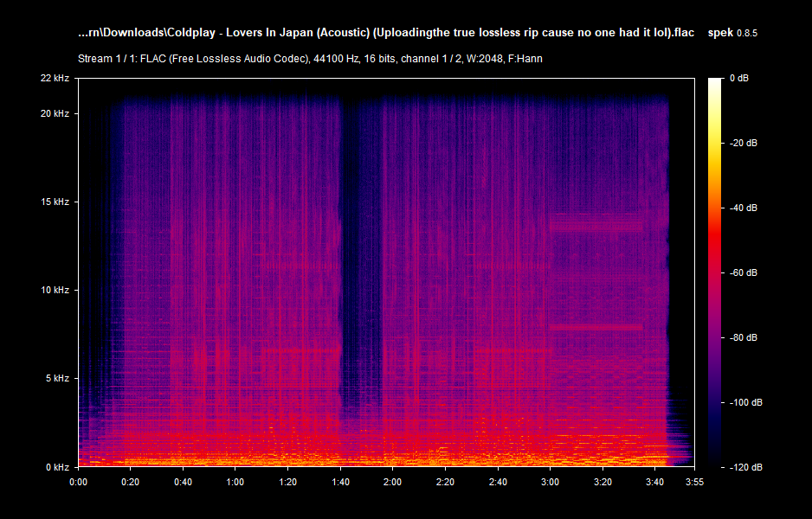Click the 1:00 time axis label
Viewport: 812px width, 519px height.
pyautogui.click(x=235, y=483)
